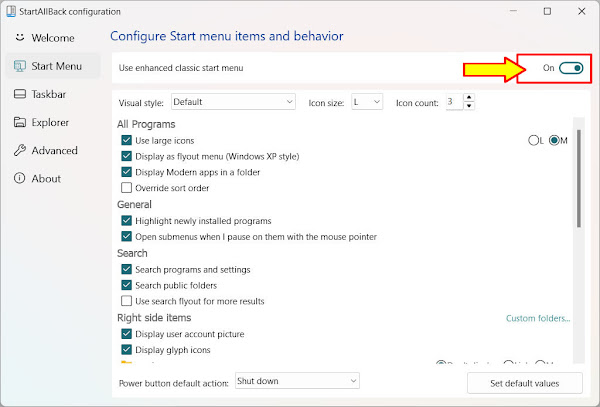Uncheck Highlight newly installed programs
This screenshot has width=600, height=407.
click(x=126, y=221)
